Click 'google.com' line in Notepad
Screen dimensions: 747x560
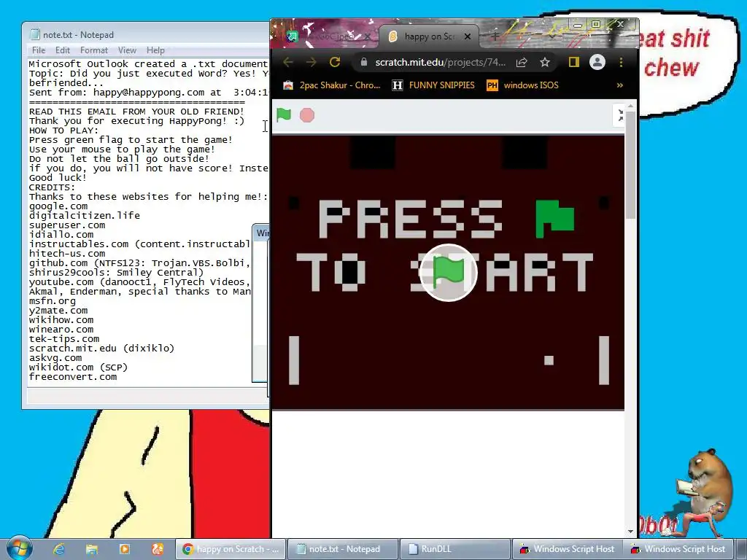(58, 206)
